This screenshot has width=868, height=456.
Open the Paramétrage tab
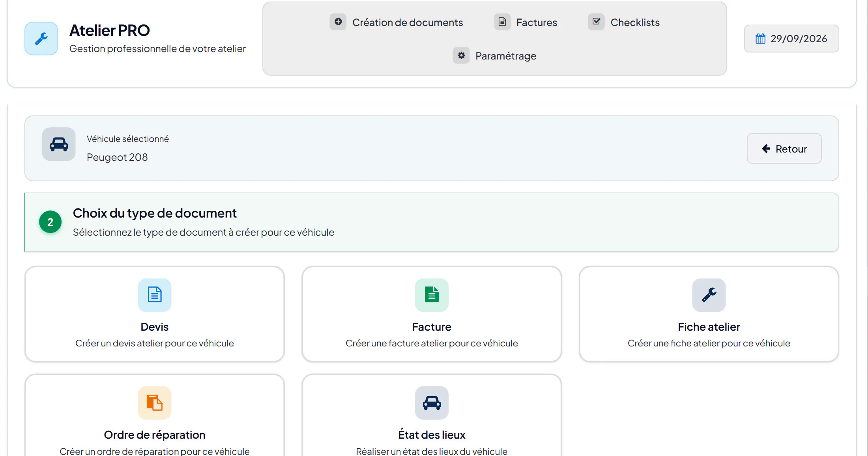[x=495, y=56]
